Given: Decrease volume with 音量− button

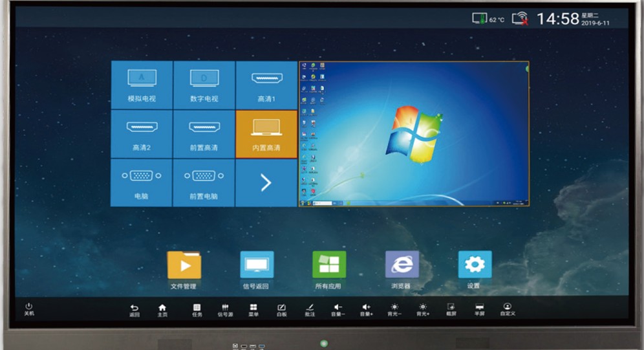Looking at the screenshot, I should tap(338, 309).
